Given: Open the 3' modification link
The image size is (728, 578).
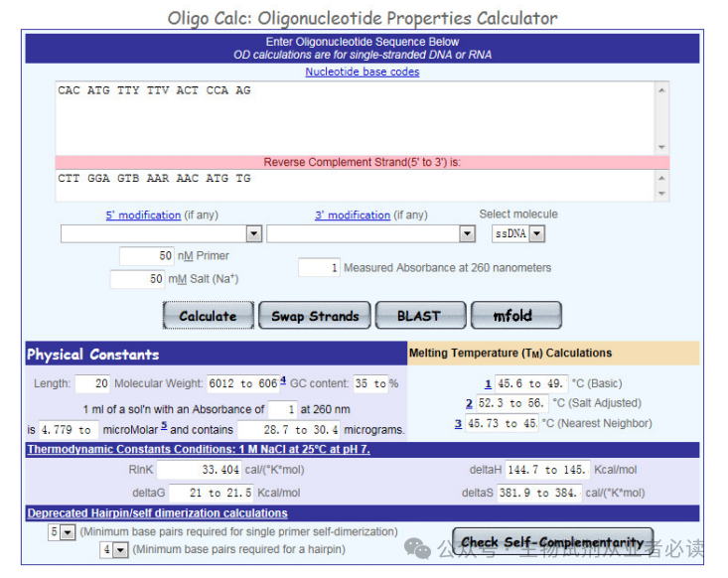Looking at the screenshot, I should coord(353,215).
